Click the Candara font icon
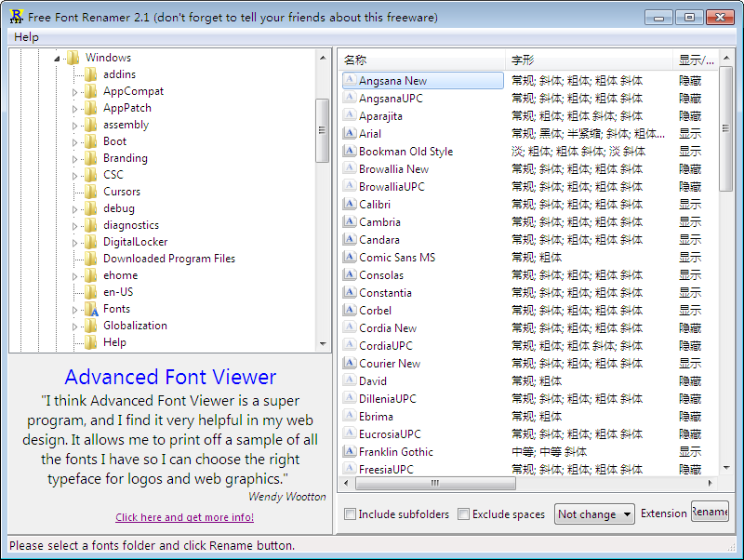This screenshot has width=744, height=560. click(x=350, y=239)
